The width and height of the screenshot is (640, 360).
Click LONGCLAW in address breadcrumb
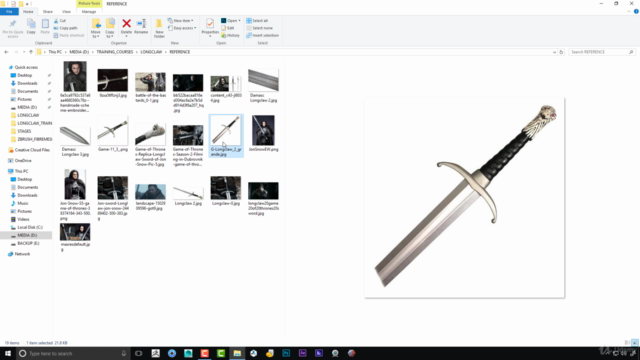pyautogui.click(x=151, y=52)
